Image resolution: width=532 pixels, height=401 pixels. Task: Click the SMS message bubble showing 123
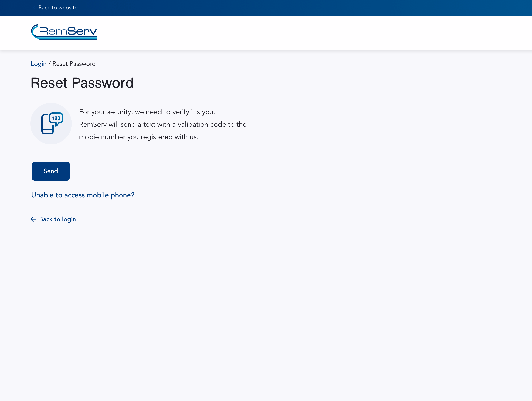pos(56,118)
